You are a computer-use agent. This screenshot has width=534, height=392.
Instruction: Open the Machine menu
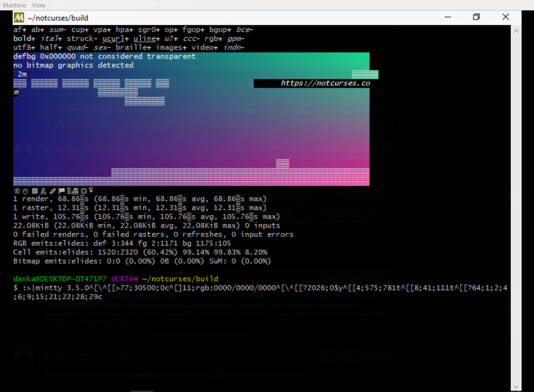(14, 5)
